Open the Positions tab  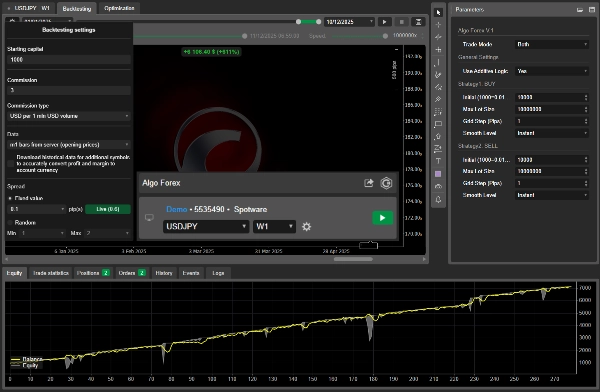pyautogui.click(x=93, y=273)
